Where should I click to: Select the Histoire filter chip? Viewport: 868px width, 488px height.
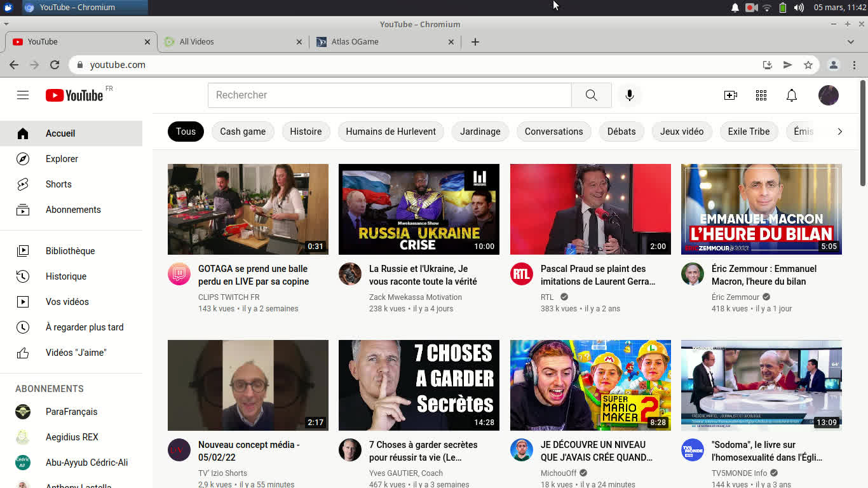[x=306, y=132]
